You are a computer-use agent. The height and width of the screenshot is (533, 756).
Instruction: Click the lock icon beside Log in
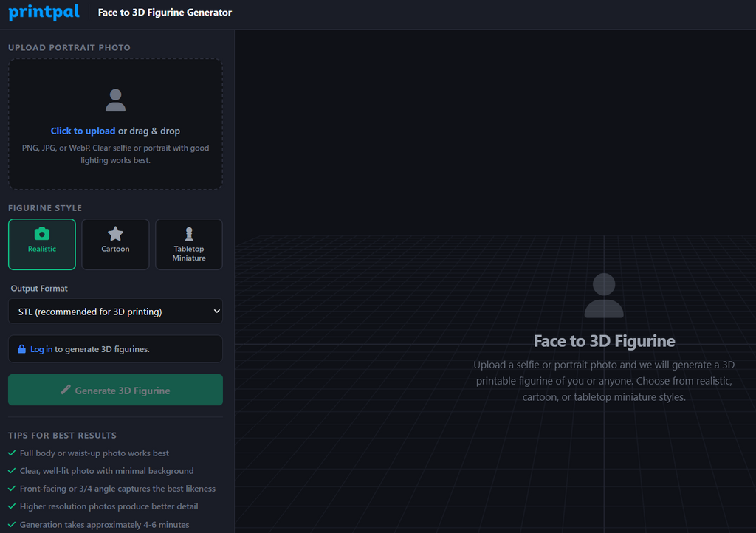click(x=21, y=349)
